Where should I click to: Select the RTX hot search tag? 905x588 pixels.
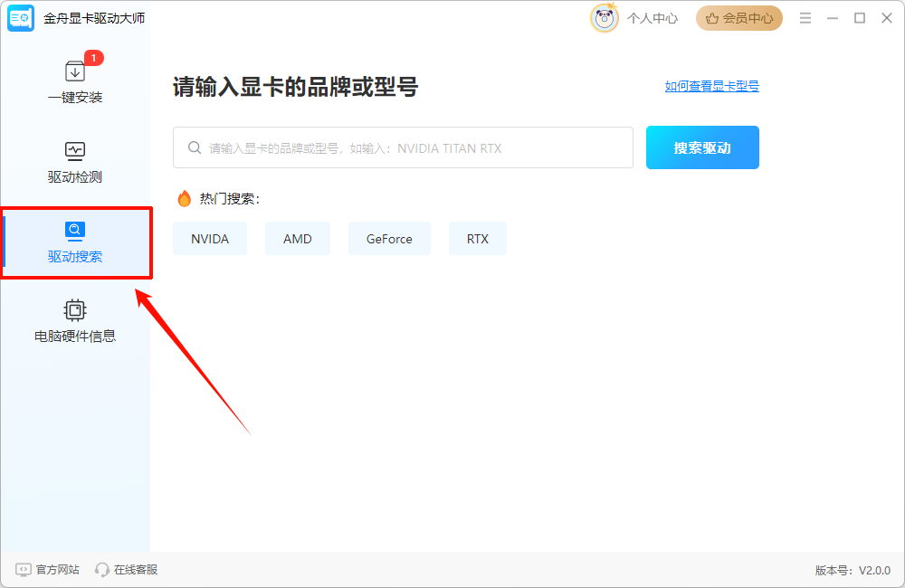click(478, 238)
